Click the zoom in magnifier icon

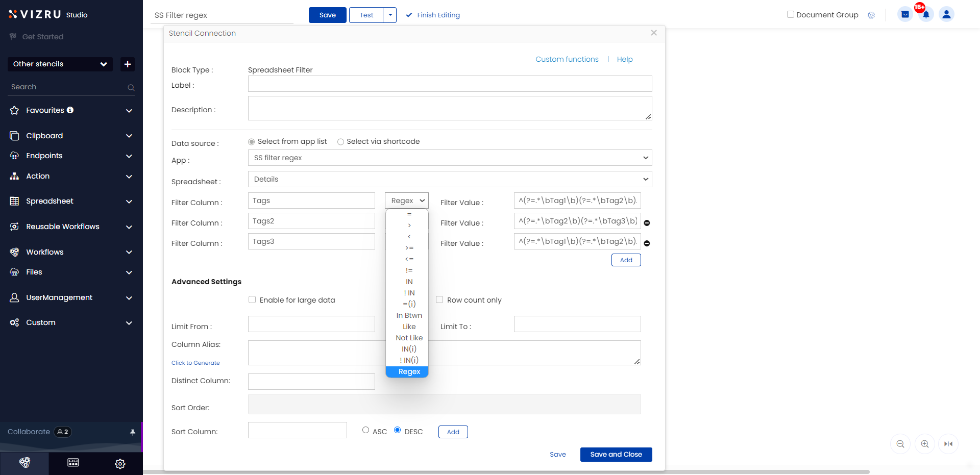coord(925,444)
